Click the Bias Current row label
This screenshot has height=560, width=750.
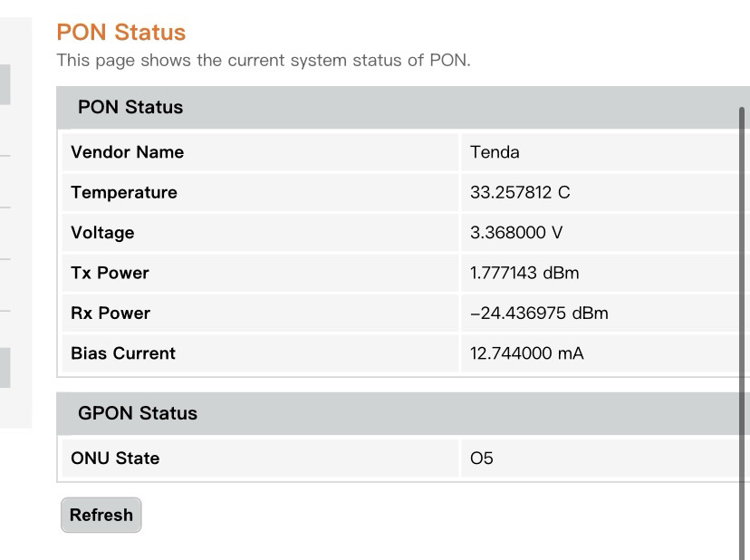click(x=123, y=353)
